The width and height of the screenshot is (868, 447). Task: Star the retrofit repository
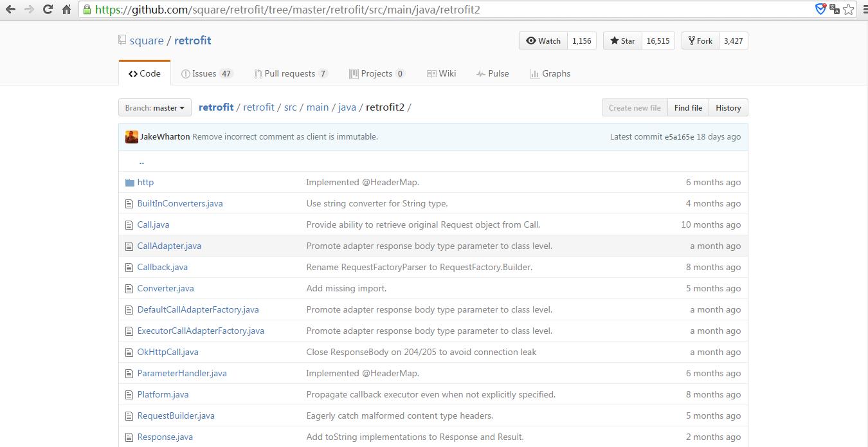click(622, 41)
